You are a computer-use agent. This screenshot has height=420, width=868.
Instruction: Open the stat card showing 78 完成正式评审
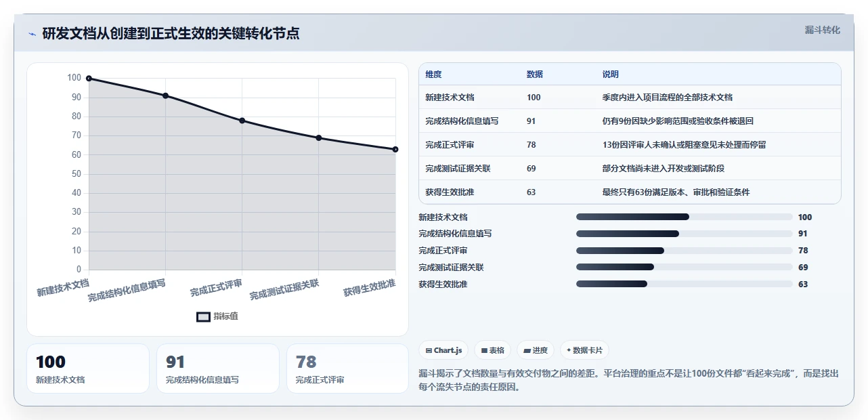click(347, 369)
